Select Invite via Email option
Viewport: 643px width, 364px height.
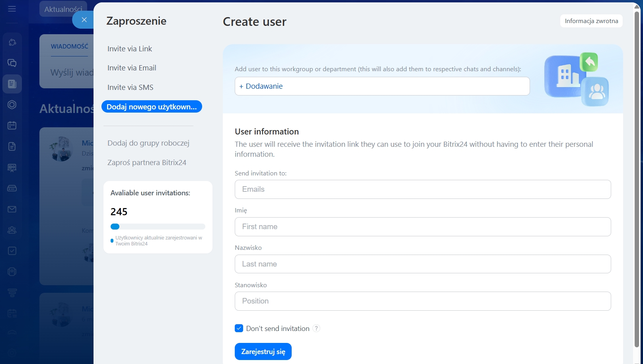point(132,68)
